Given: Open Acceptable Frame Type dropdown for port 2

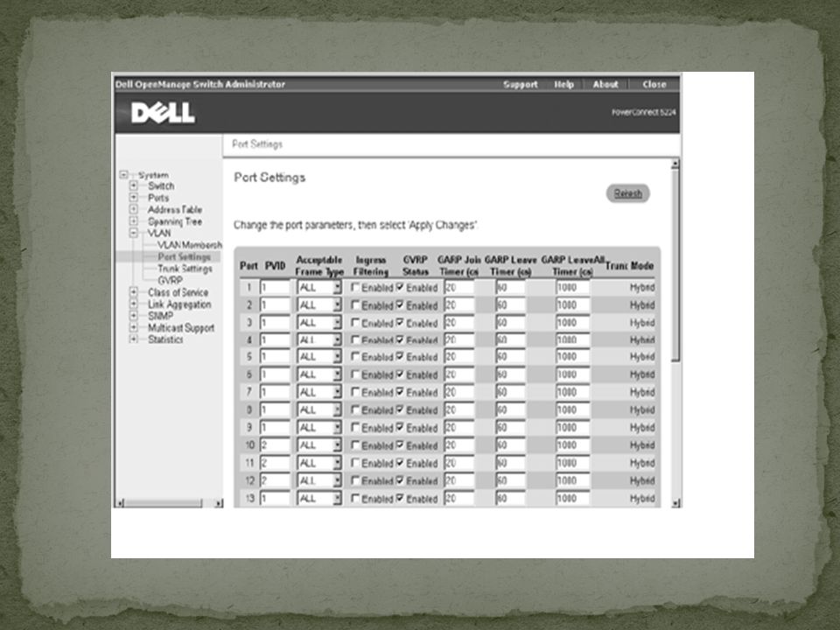Looking at the screenshot, I should (319, 305).
